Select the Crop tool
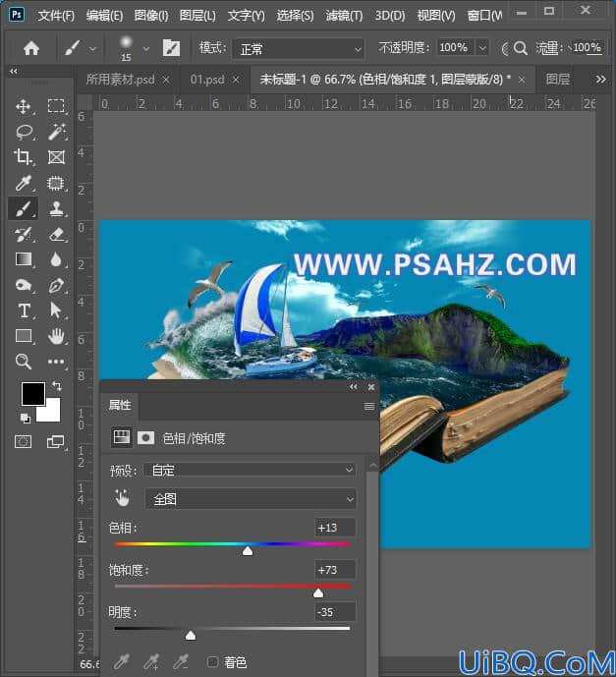The image size is (616, 677). (x=23, y=157)
